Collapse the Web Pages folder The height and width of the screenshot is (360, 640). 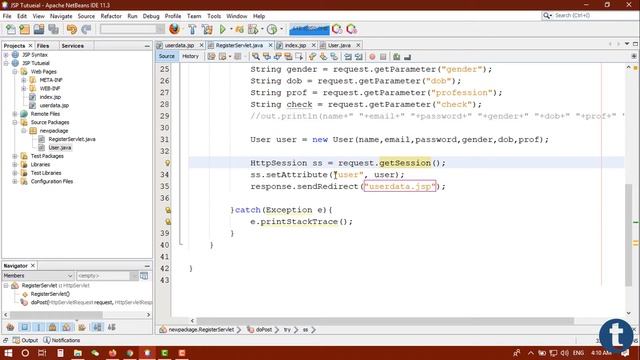pyautogui.click(x=15, y=71)
